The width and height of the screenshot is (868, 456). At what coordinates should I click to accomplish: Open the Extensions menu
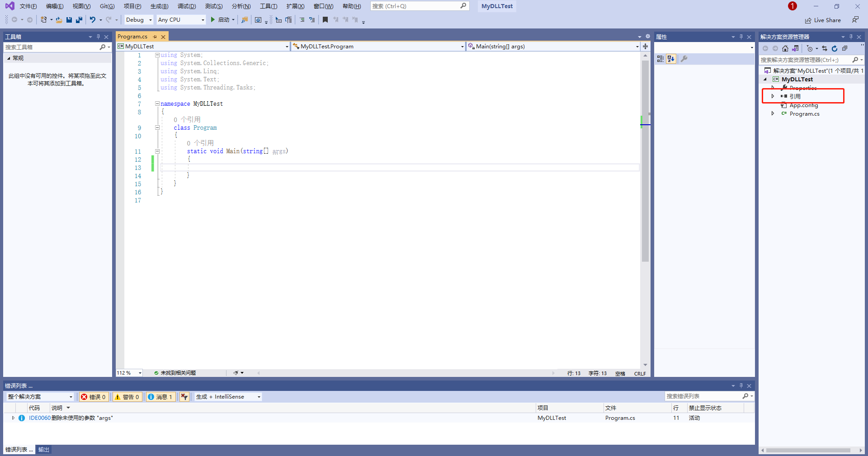coord(295,6)
